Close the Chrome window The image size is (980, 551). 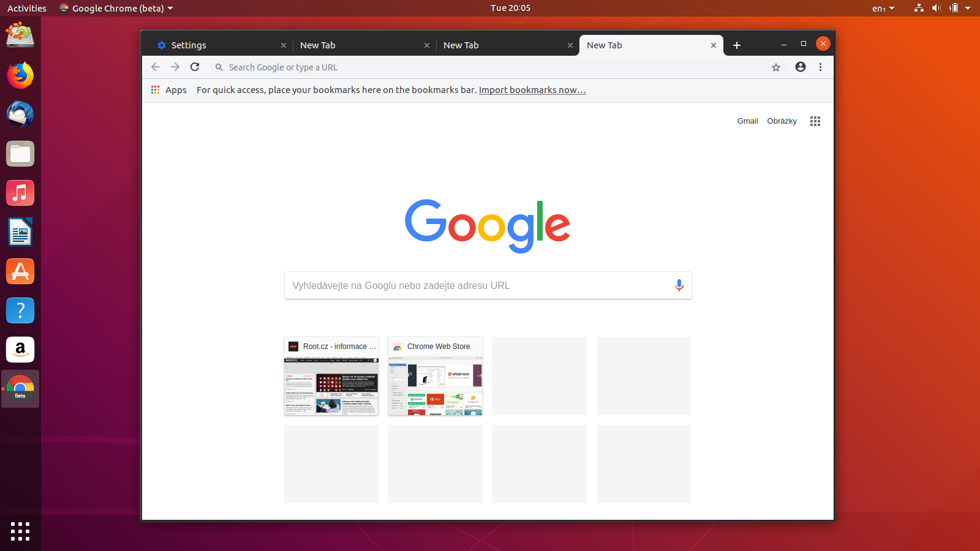tap(823, 43)
